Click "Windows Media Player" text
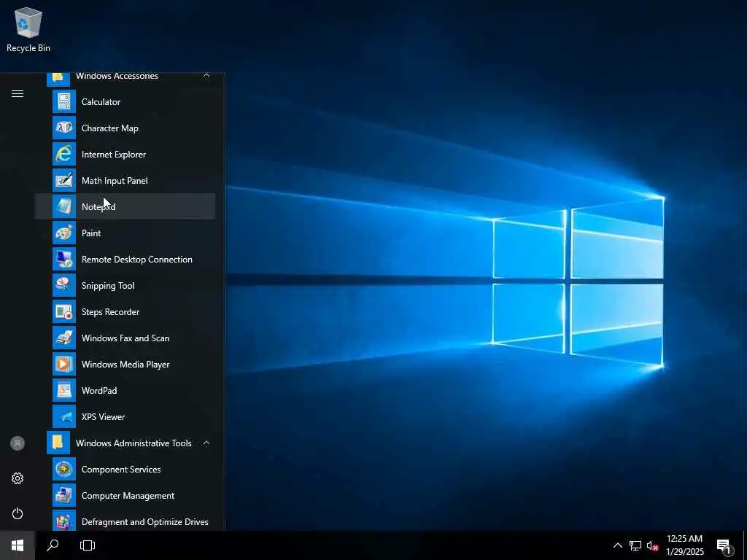Image resolution: width=747 pixels, height=560 pixels. pos(125,364)
